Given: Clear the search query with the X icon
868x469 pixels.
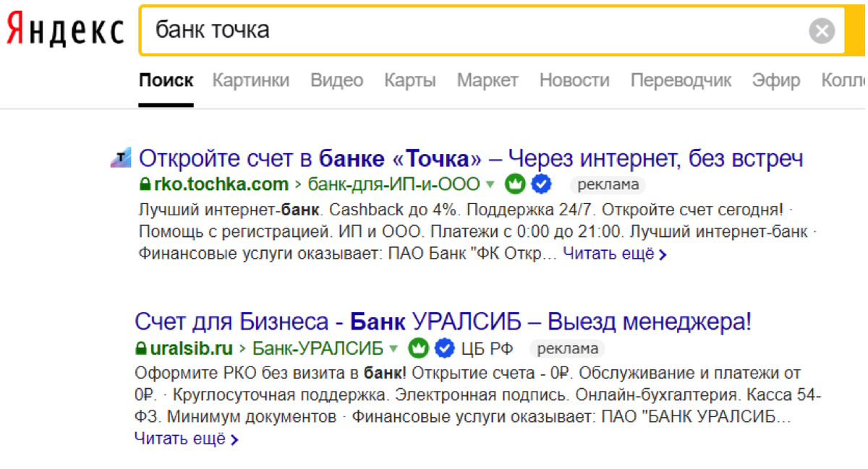Looking at the screenshot, I should click(x=822, y=30).
